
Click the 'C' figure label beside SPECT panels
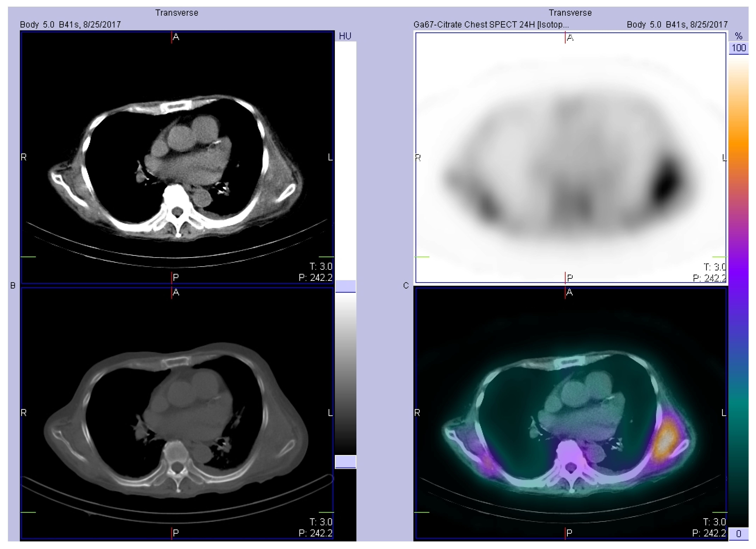tap(406, 285)
